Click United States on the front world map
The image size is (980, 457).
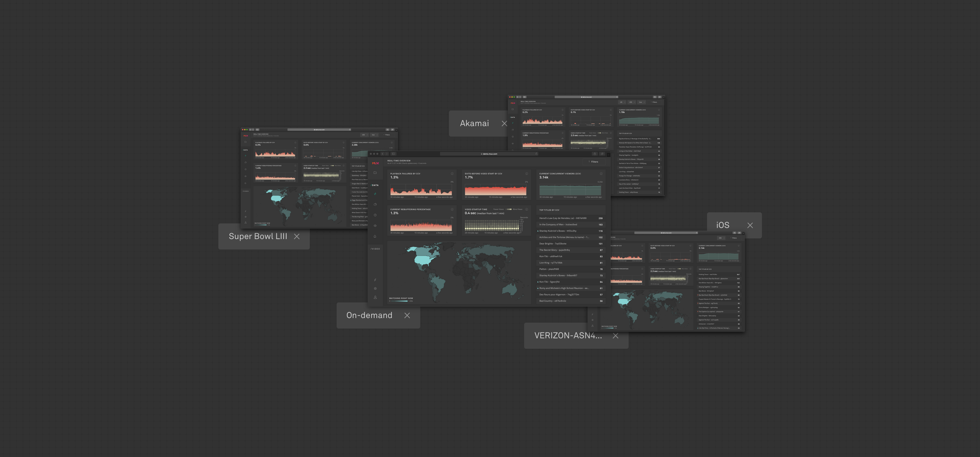coord(422,260)
